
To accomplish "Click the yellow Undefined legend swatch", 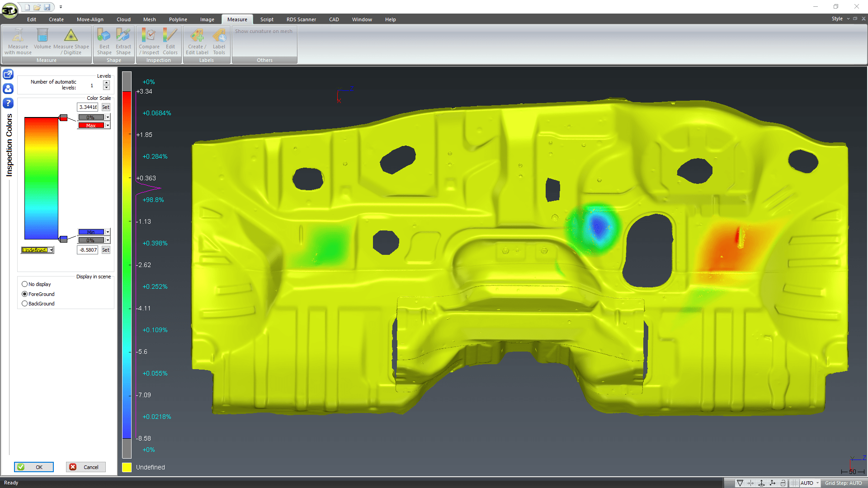I will coord(127,467).
